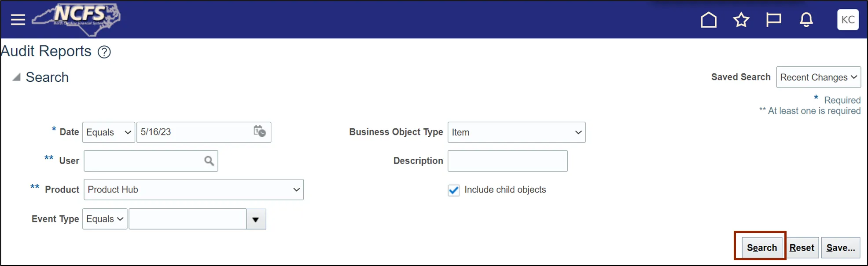The width and height of the screenshot is (868, 266).
Task: Open Favorites star icon
Action: (x=741, y=20)
